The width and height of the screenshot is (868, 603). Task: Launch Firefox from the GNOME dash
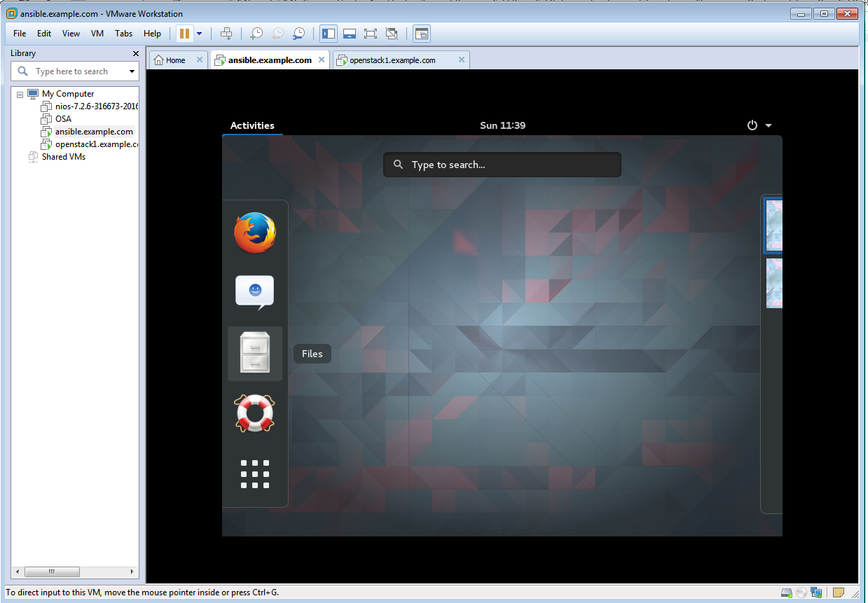[255, 233]
